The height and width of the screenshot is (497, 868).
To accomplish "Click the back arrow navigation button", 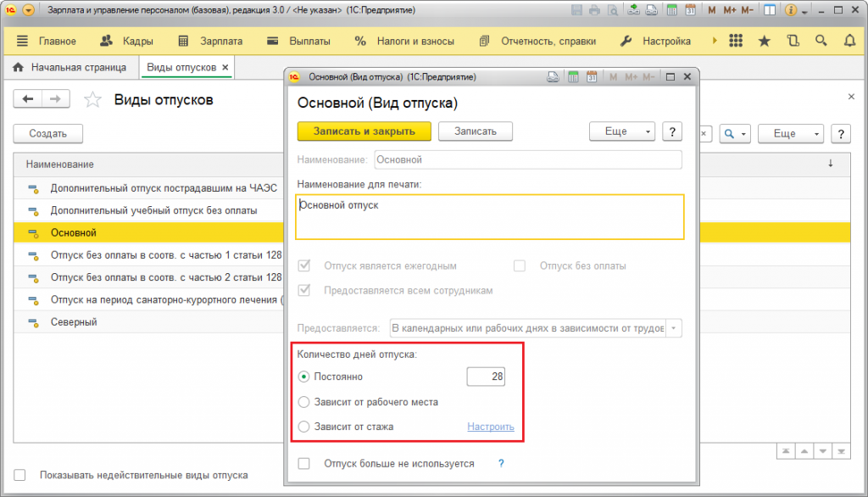I will [x=28, y=99].
